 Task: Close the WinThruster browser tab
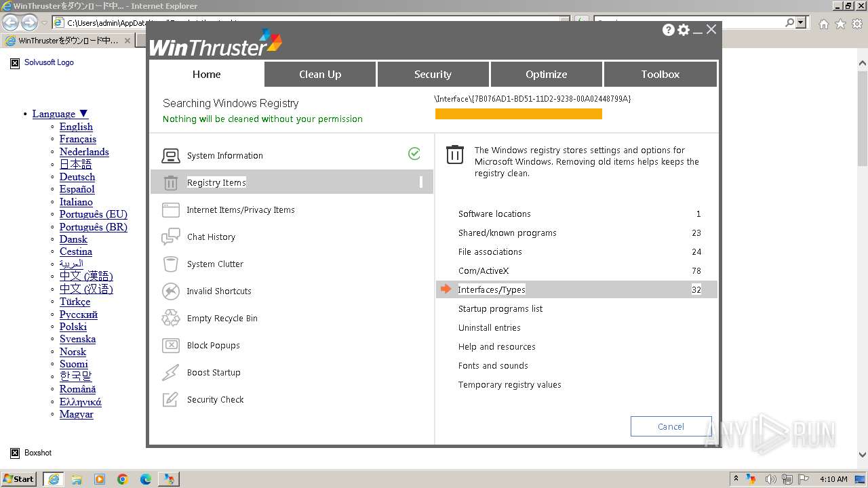pos(127,41)
